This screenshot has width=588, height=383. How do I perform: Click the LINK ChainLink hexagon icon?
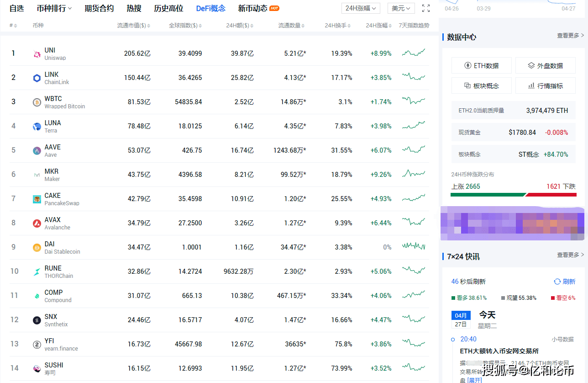pyautogui.click(x=37, y=78)
